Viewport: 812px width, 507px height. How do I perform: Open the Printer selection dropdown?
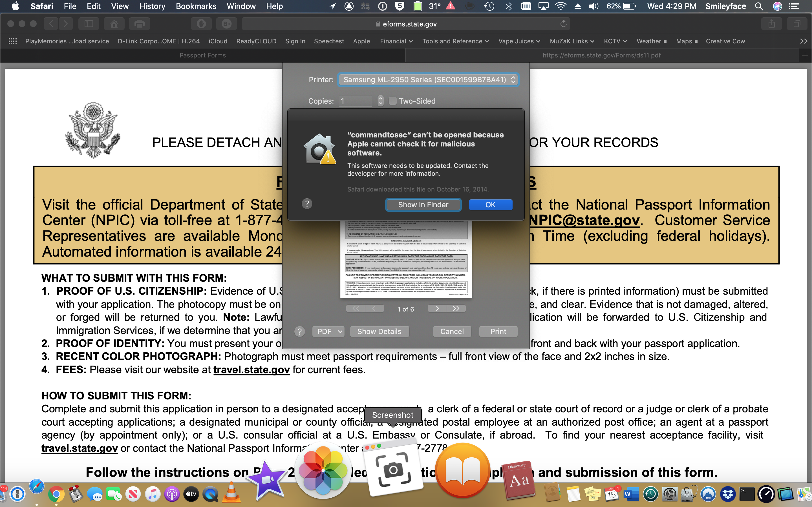pyautogui.click(x=428, y=80)
